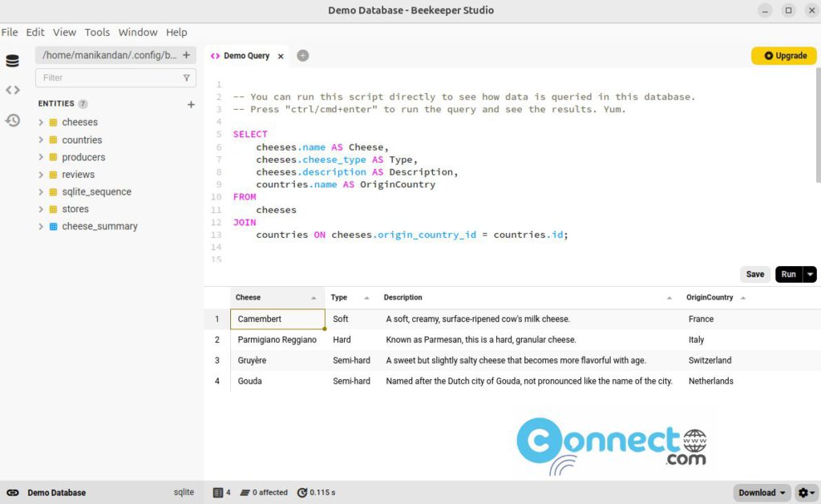
Task: Expand the cheese_summary view entry
Action: click(x=41, y=226)
